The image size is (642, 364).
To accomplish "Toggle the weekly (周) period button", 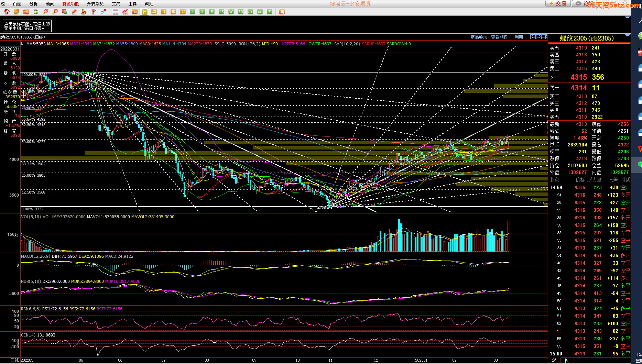I will (154, 12).
